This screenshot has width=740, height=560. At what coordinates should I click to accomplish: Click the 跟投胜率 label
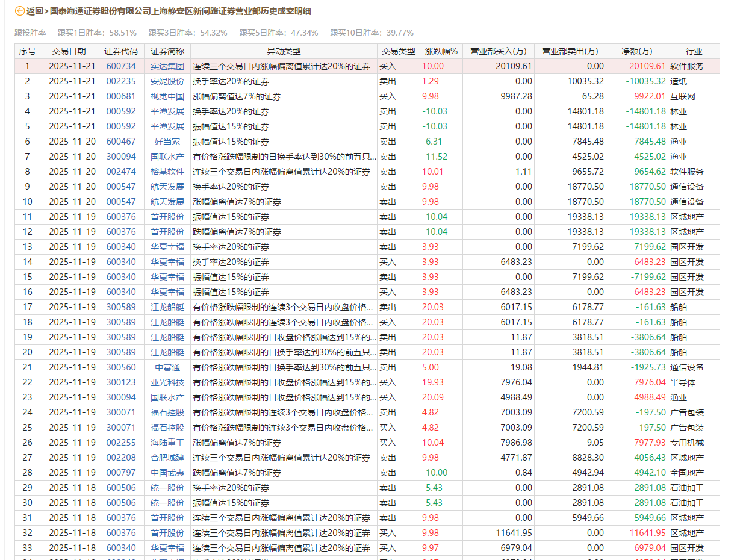[x=30, y=33]
